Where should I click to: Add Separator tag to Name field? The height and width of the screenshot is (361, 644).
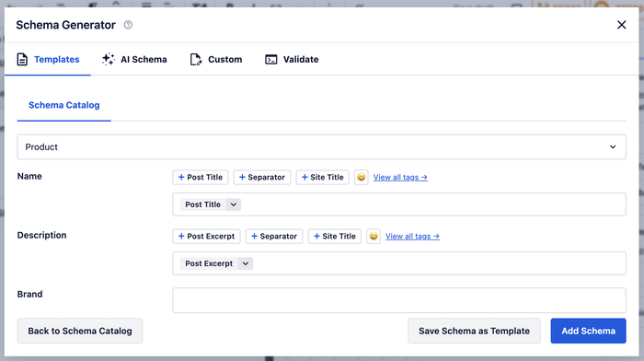pyautogui.click(x=262, y=177)
